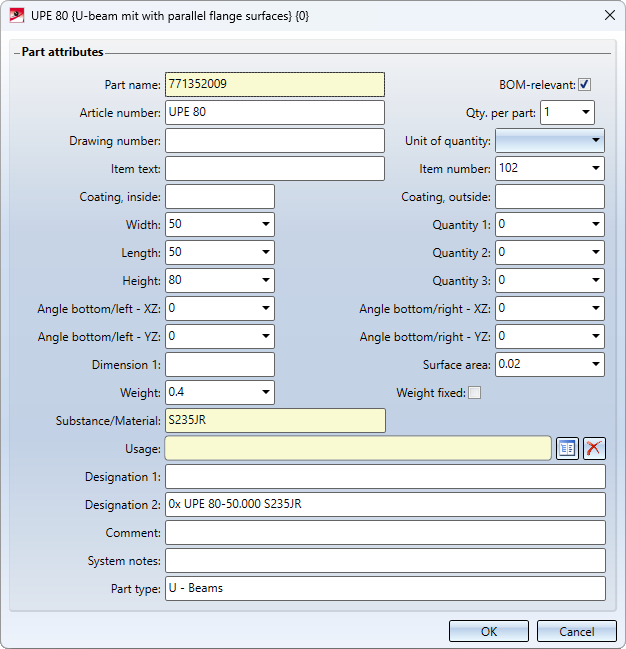Click the empty Drawing number field
The height and width of the screenshot is (649, 626).
[275, 140]
